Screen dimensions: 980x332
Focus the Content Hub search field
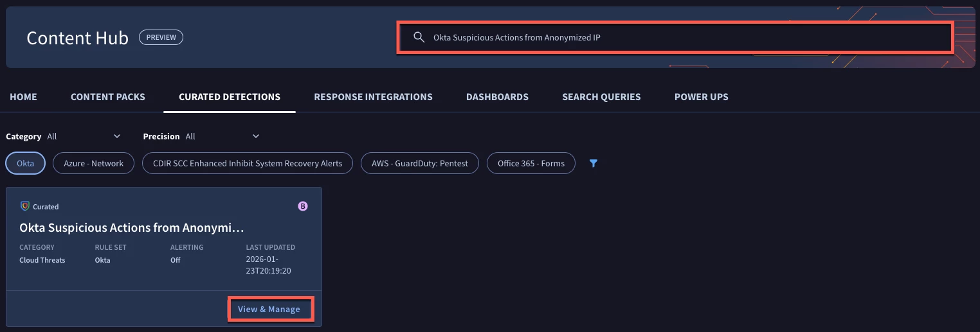click(675, 37)
